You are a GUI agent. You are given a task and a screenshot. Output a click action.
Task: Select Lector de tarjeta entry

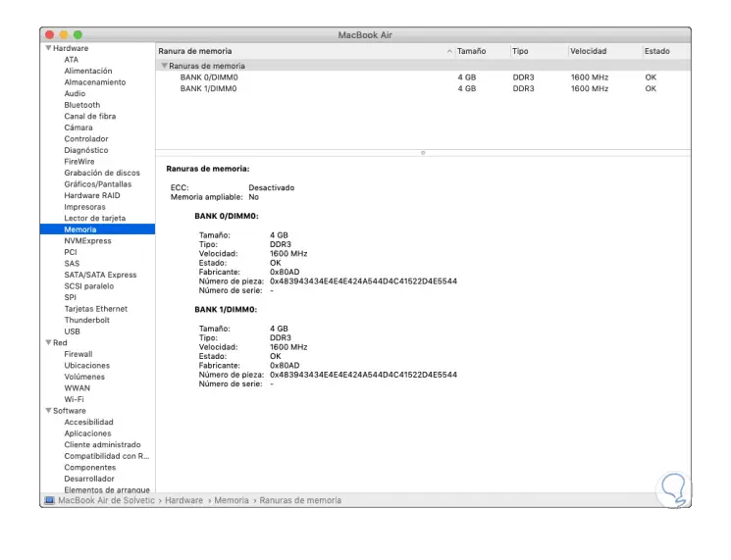click(x=95, y=218)
